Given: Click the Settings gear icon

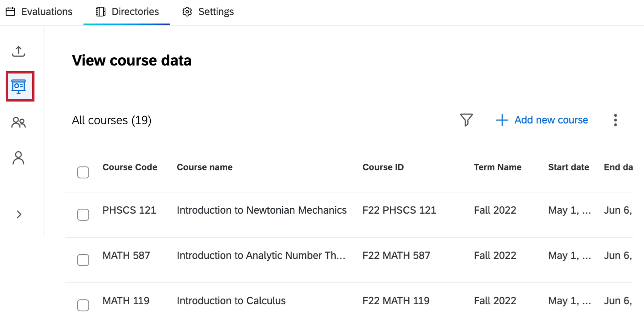Looking at the screenshot, I should pyautogui.click(x=187, y=12).
